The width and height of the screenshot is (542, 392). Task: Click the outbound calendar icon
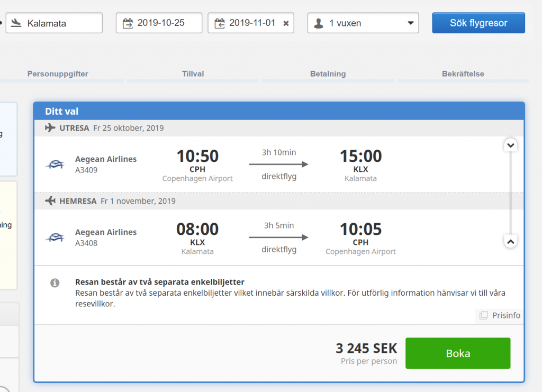(x=128, y=23)
